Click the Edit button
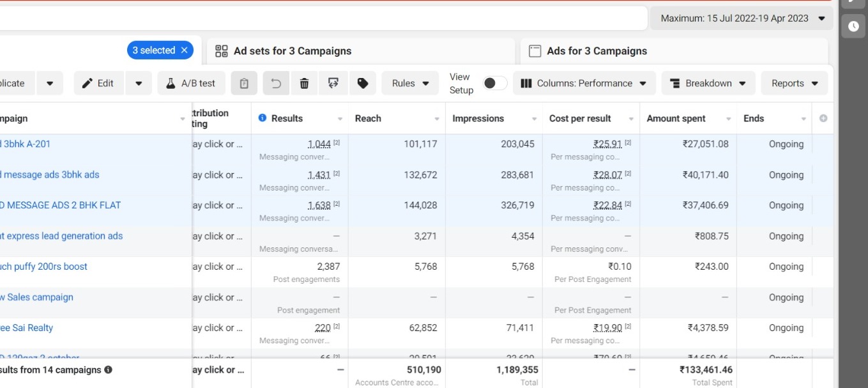Image resolution: width=868 pixels, height=388 pixels. click(98, 83)
